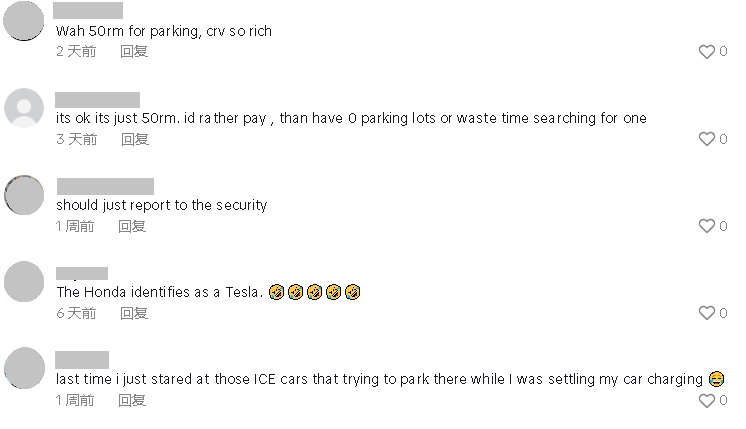Like the "its ok its just 50rm" comment

pyautogui.click(x=707, y=139)
